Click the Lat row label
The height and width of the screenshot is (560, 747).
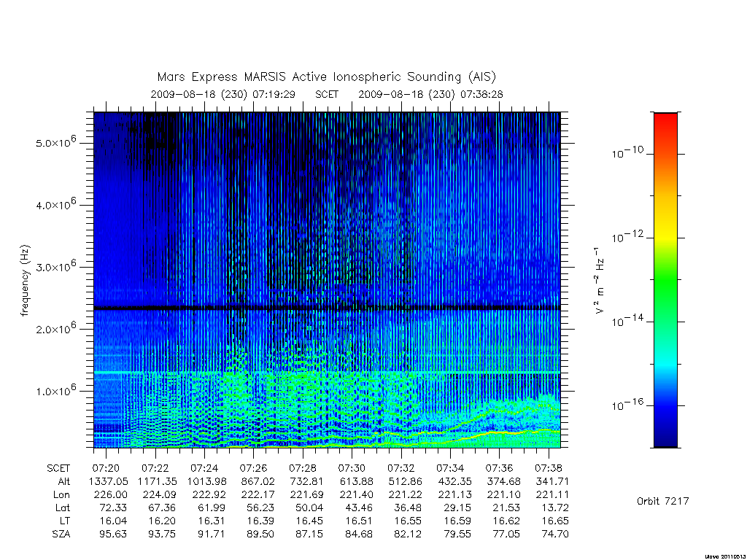(63, 507)
